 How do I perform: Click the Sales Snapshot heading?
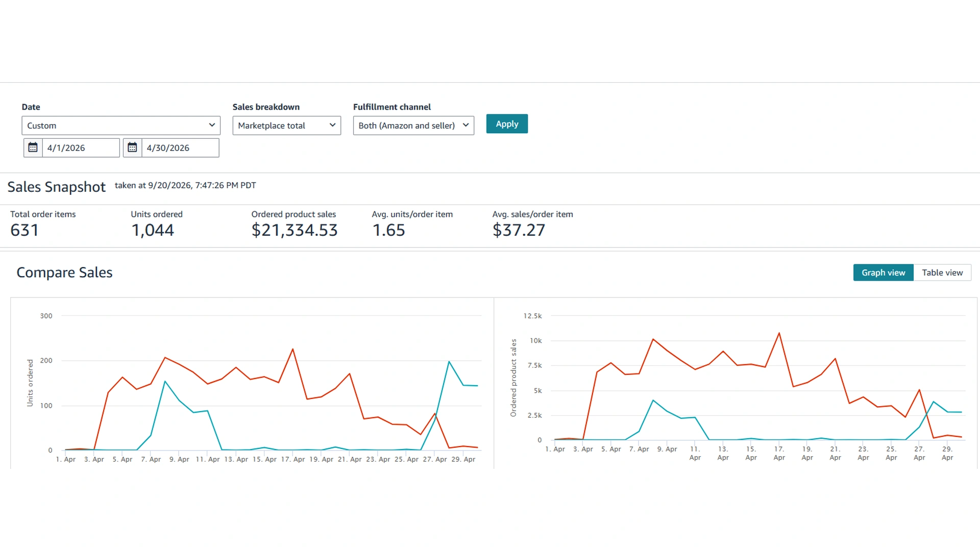click(x=57, y=187)
